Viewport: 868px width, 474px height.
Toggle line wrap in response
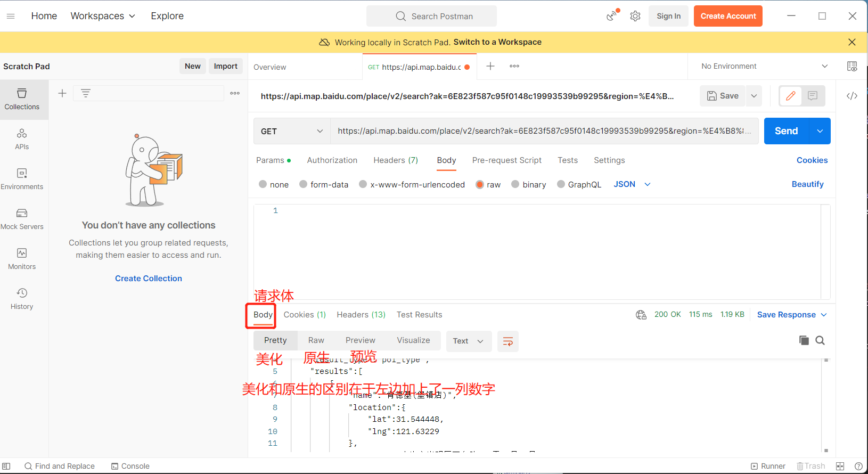click(x=508, y=341)
